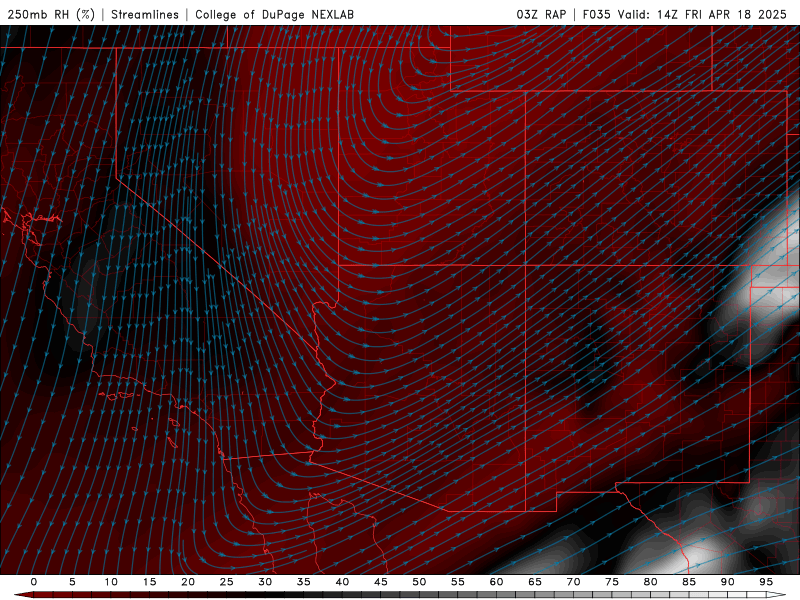This screenshot has width=800, height=600.
Task: Select the "55" percent legend label
Action: (458, 582)
